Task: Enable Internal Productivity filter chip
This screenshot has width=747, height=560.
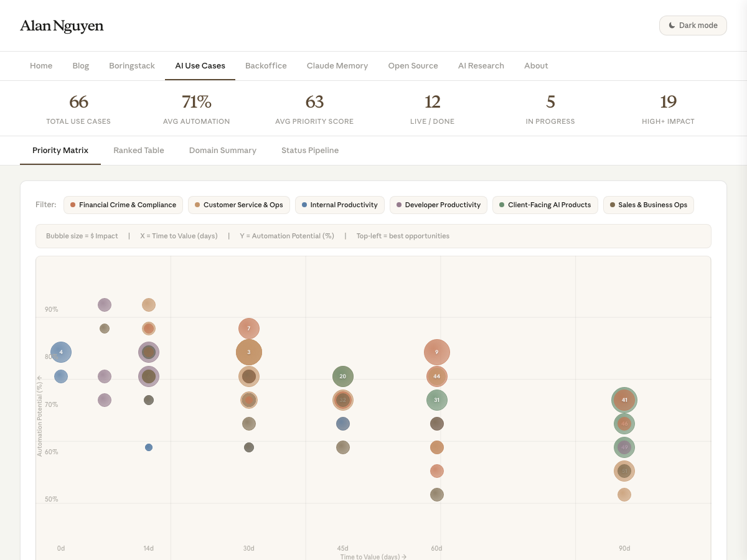Action: click(339, 205)
